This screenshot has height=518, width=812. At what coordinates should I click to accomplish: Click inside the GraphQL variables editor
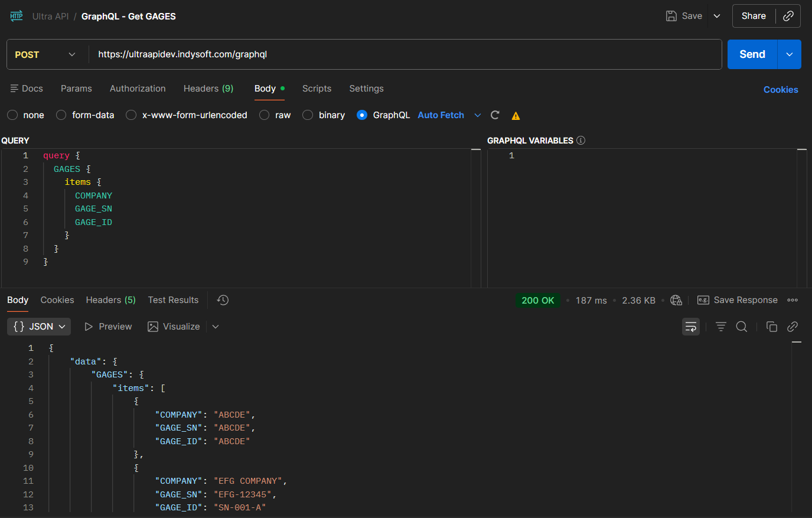coord(641,217)
